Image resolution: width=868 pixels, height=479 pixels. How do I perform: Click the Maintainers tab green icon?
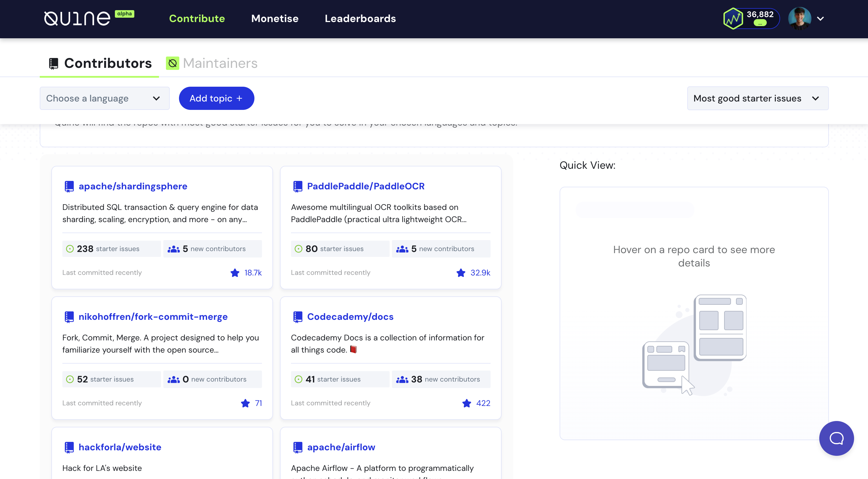[x=173, y=63]
